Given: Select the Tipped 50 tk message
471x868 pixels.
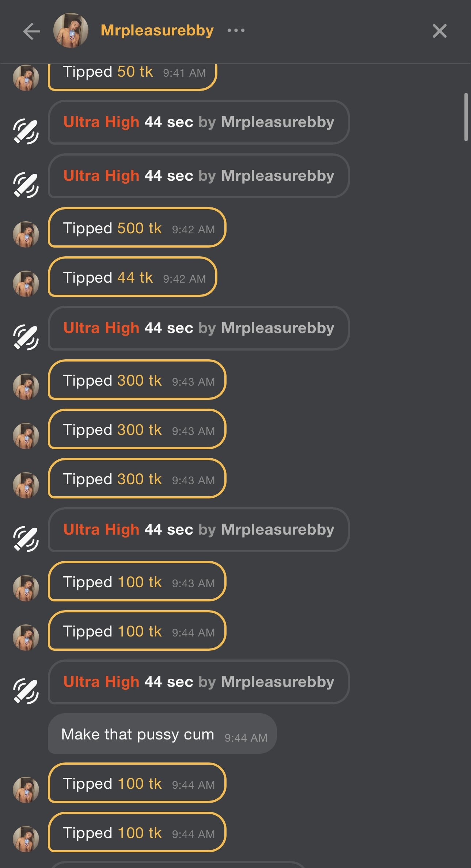Looking at the screenshot, I should pyautogui.click(x=133, y=75).
